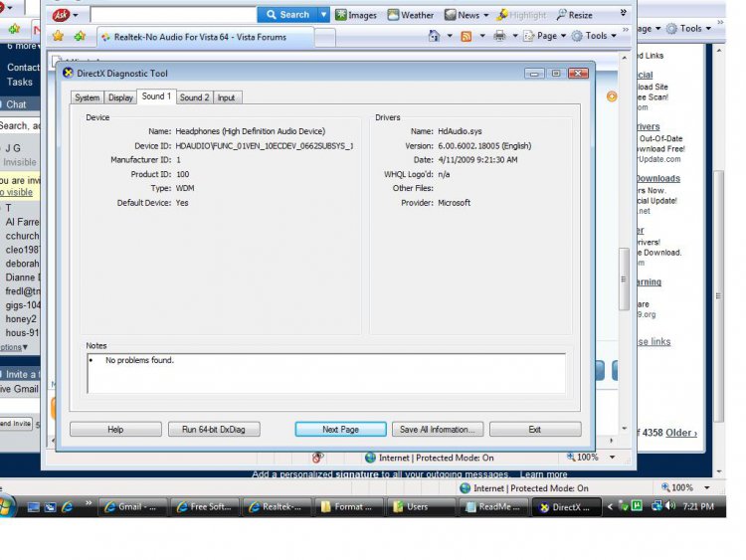Screen dimensions: 746x560
Task: Click the Chat heading in Gmail sidebar
Action: (16, 104)
